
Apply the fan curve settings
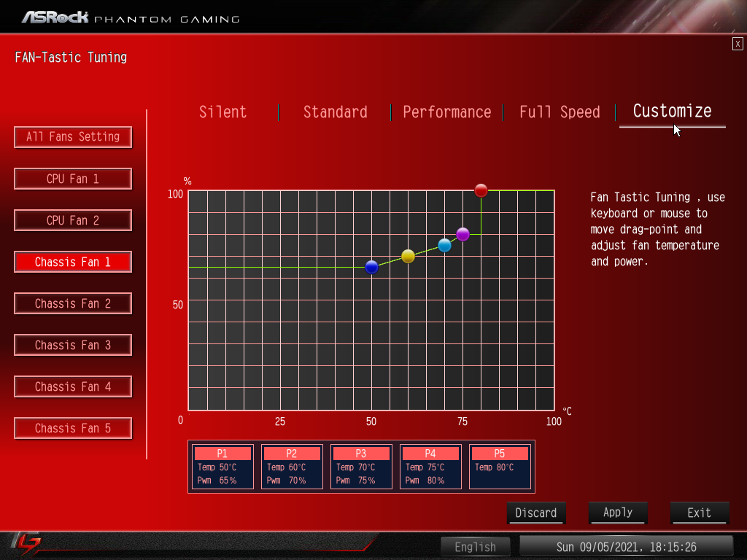618,513
